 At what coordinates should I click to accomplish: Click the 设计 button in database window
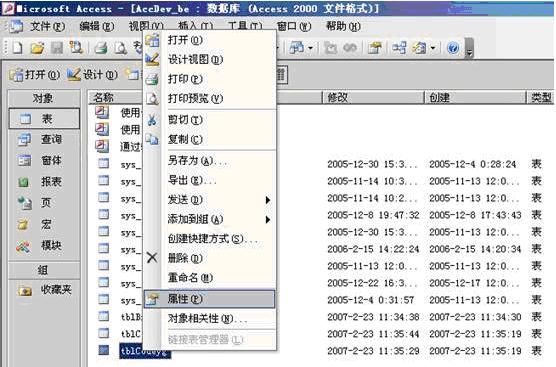[x=93, y=75]
